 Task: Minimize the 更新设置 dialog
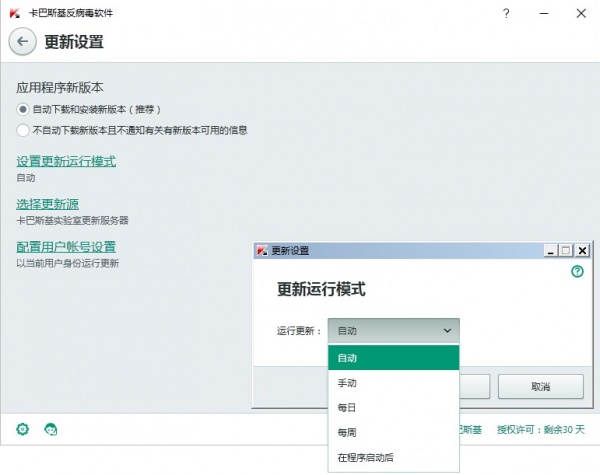pos(551,251)
